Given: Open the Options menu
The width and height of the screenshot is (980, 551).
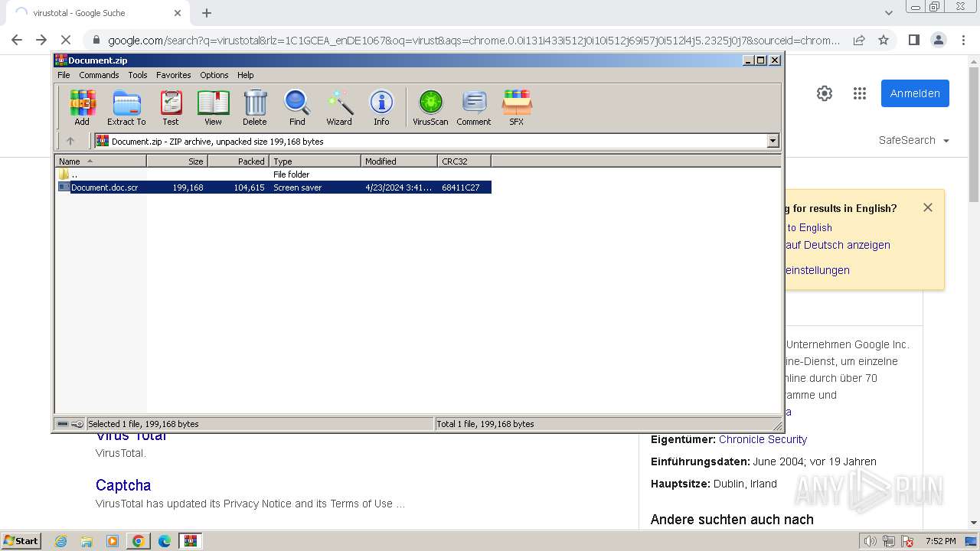Looking at the screenshot, I should [214, 75].
